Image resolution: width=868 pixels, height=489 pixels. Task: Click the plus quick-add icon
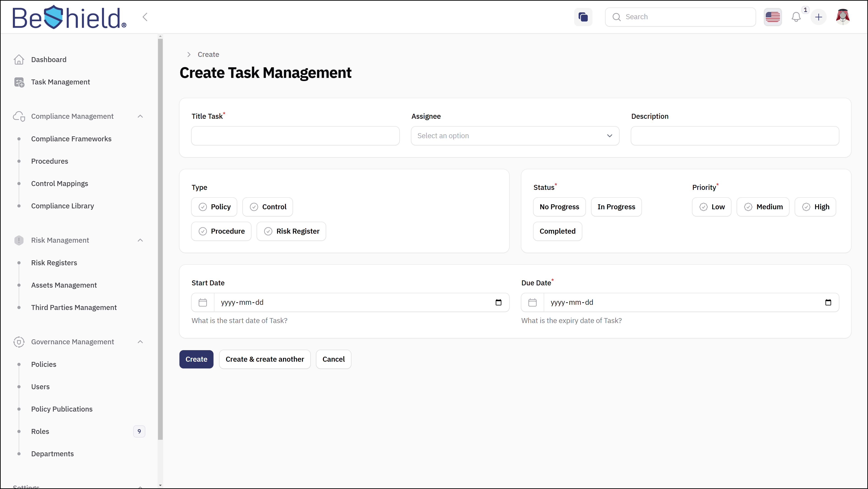[x=819, y=17]
